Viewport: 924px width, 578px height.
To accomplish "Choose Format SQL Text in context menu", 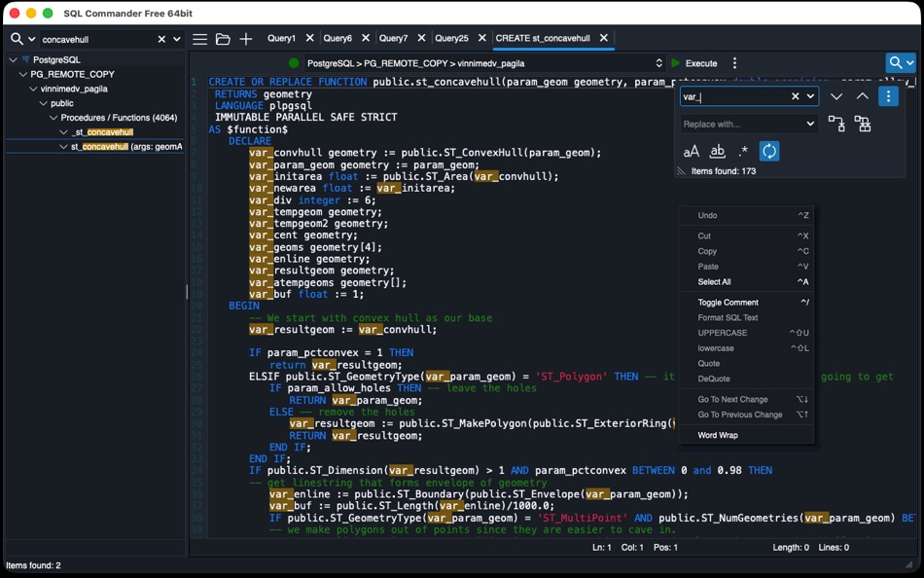I will (746, 317).
